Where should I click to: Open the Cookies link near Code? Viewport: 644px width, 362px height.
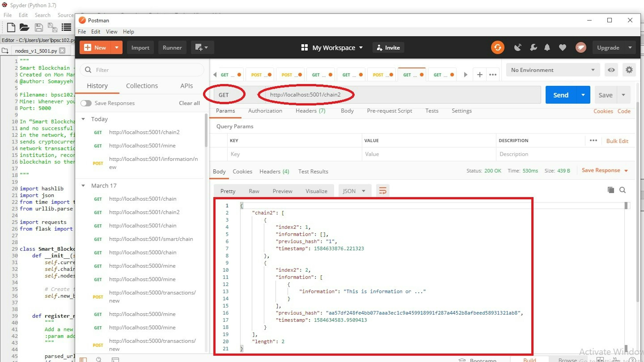click(x=603, y=111)
